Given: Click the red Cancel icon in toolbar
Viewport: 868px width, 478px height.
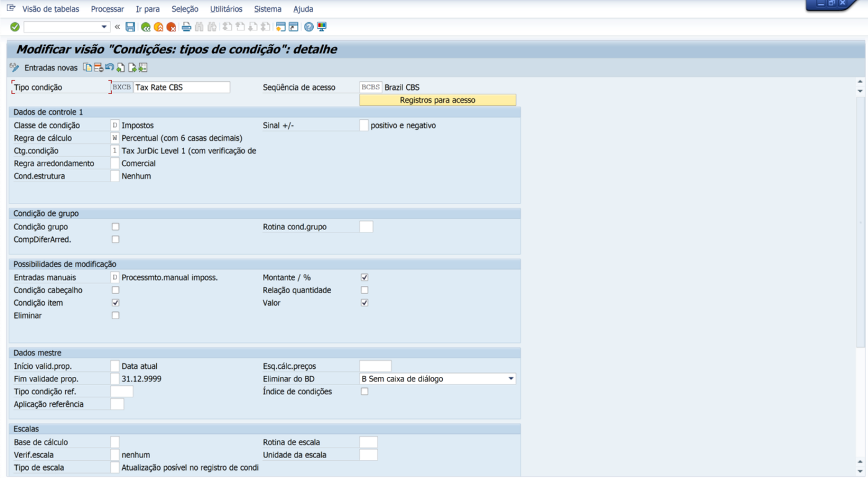Looking at the screenshot, I should [x=171, y=27].
